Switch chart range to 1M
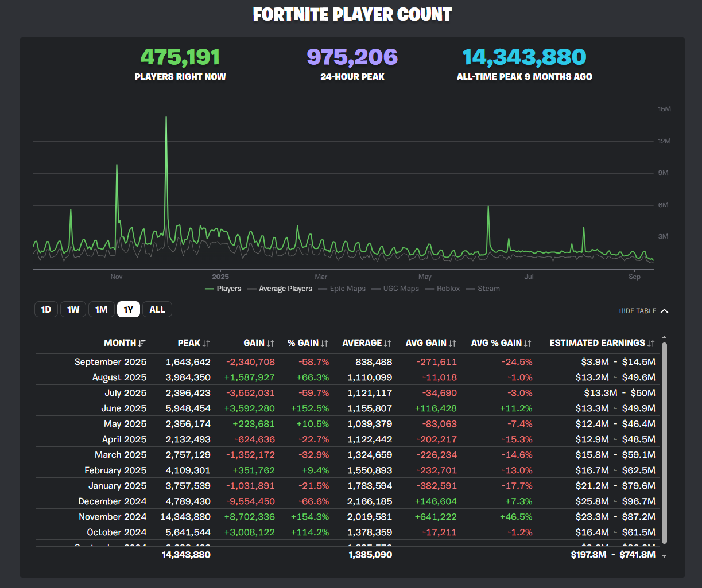This screenshot has width=702, height=588. [x=101, y=310]
